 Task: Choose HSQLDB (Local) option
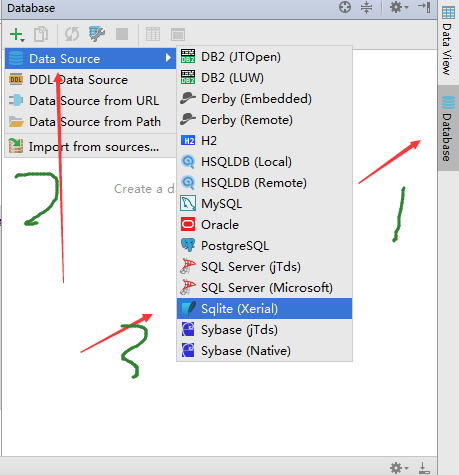[x=264, y=162]
